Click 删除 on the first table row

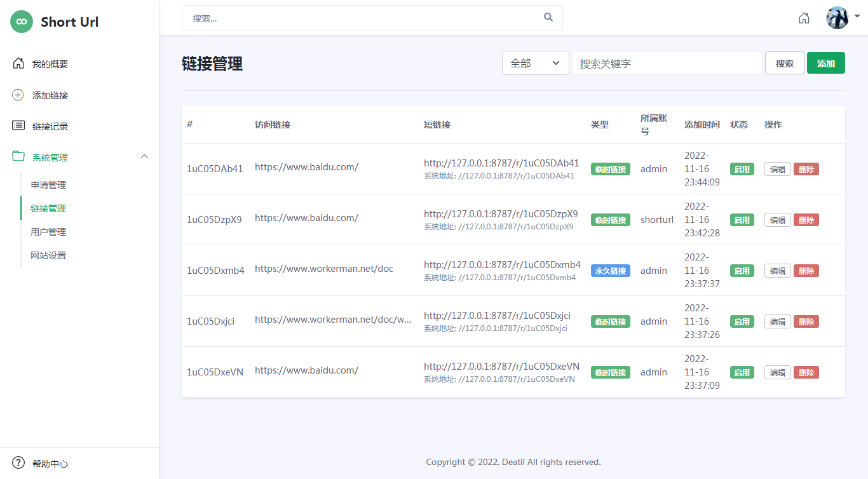tap(806, 168)
